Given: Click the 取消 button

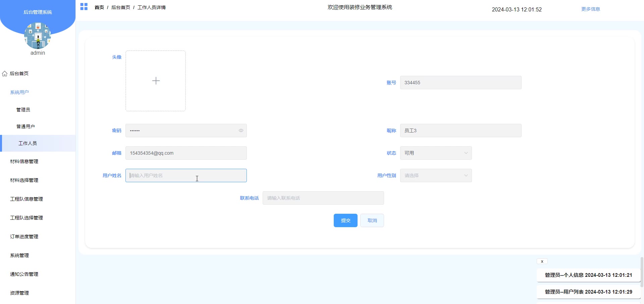Looking at the screenshot, I should click(x=372, y=220).
